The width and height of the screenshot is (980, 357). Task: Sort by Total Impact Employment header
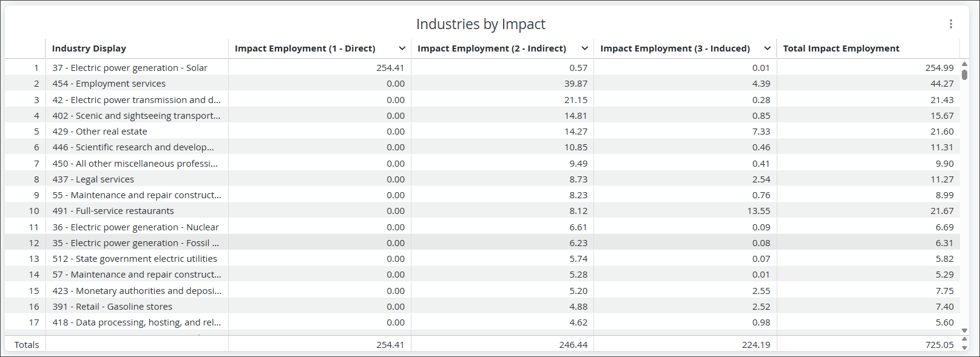pos(841,48)
